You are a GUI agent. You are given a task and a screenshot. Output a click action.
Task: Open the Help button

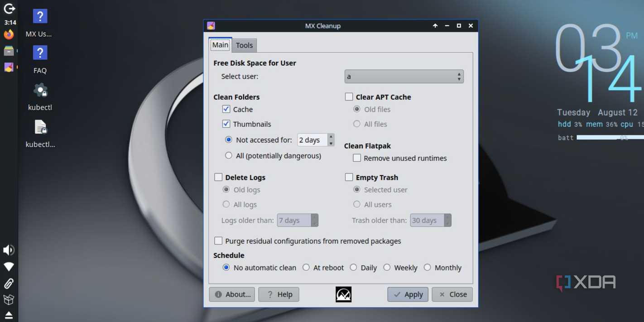pos(279,294)
